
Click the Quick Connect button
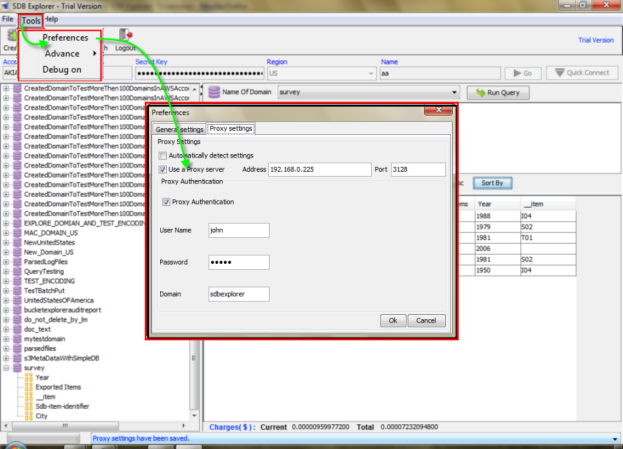point(582,73)
